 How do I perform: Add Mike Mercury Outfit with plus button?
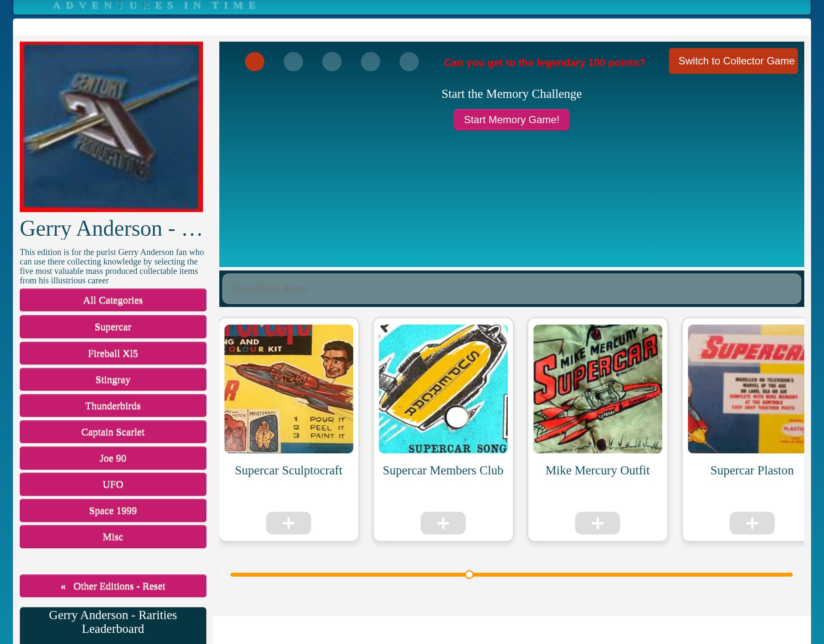597,523
